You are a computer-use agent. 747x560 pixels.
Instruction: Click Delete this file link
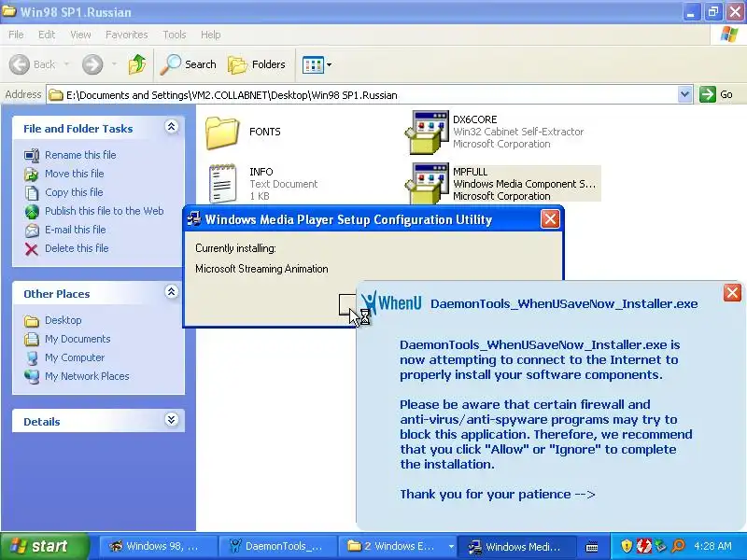tap(77, 248)
